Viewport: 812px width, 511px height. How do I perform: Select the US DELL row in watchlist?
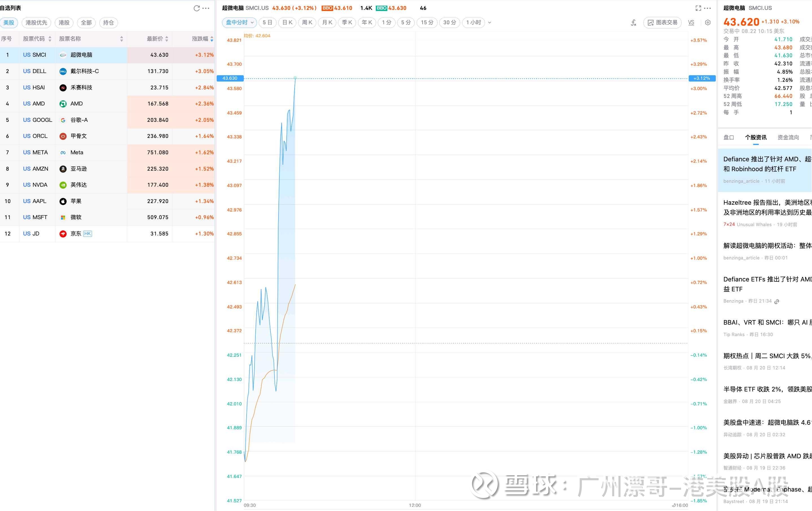pos(107,71)
